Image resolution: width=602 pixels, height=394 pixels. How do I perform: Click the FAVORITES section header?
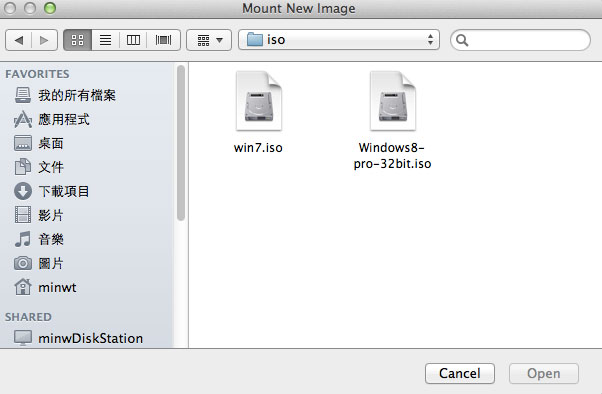pos(37,74)
